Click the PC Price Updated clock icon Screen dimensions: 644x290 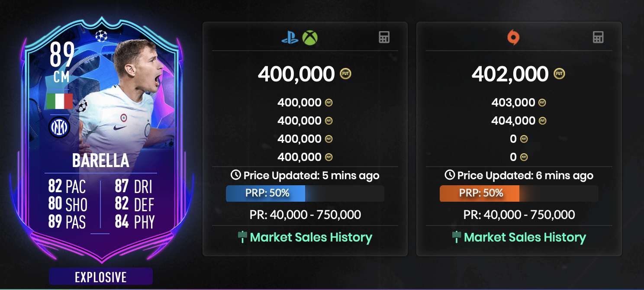click(450, 175)
